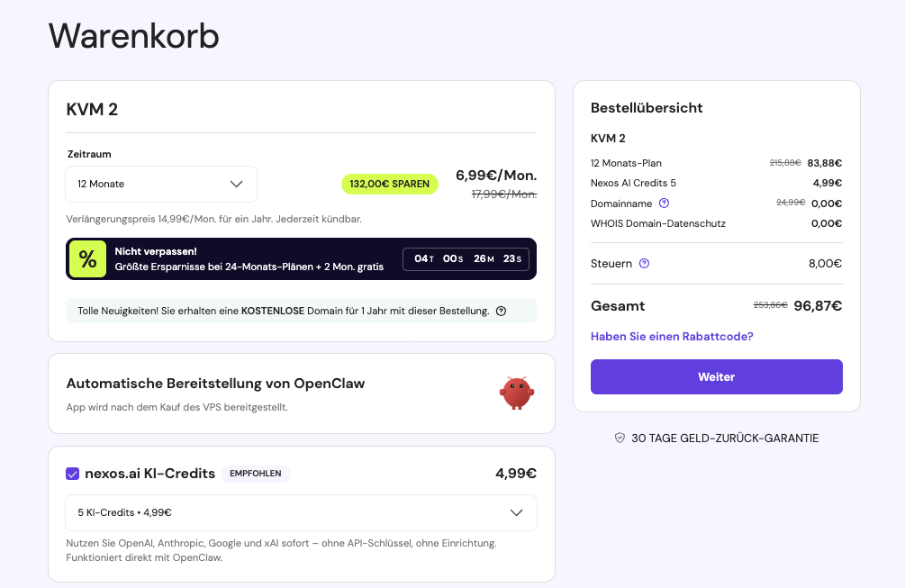Screen dimensions: 905x588
Task: Click the EMPFOHLEN badge
Action: point(255,473)
